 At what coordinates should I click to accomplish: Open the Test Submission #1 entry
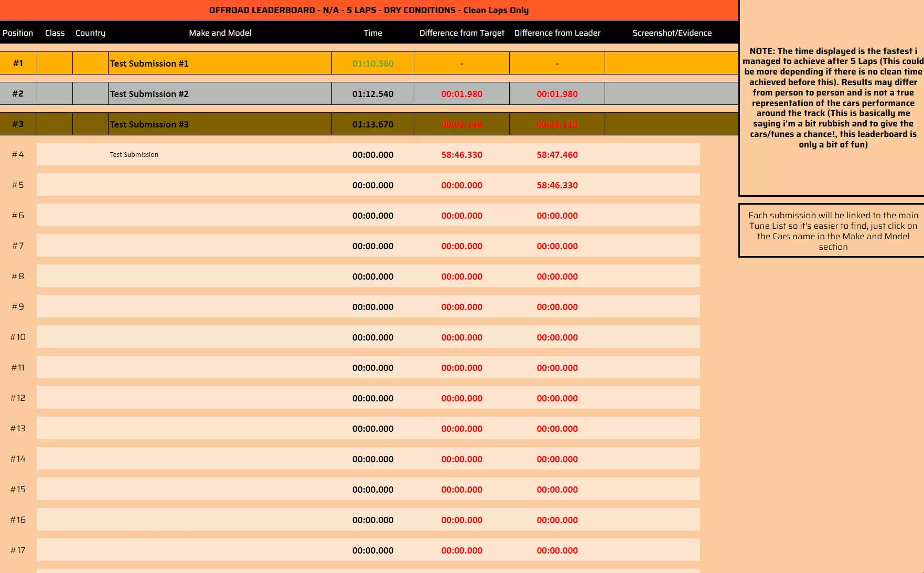pos(149,63)
